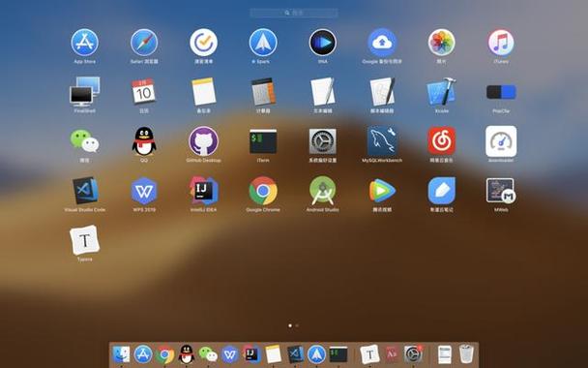The height and width of the screenshot is (368, 588).
Task: Open the Calendar app showing 10
Action: [144, 92]
